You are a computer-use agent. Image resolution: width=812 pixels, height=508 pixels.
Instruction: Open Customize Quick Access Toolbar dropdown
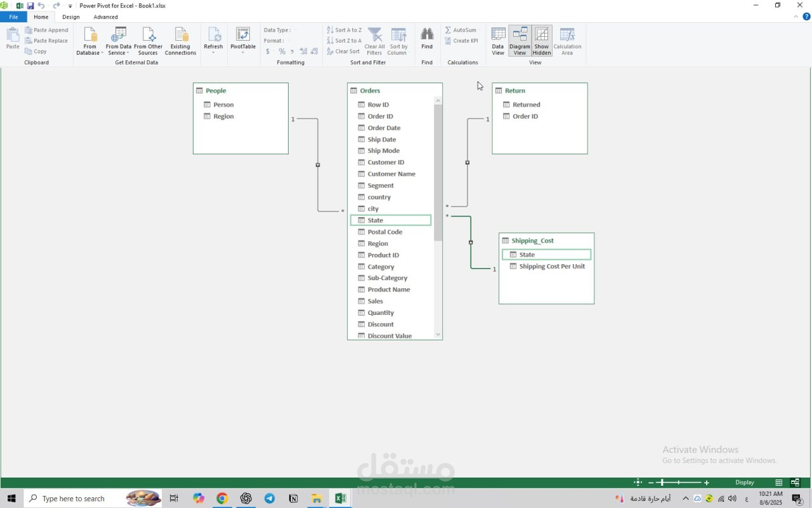70,6
